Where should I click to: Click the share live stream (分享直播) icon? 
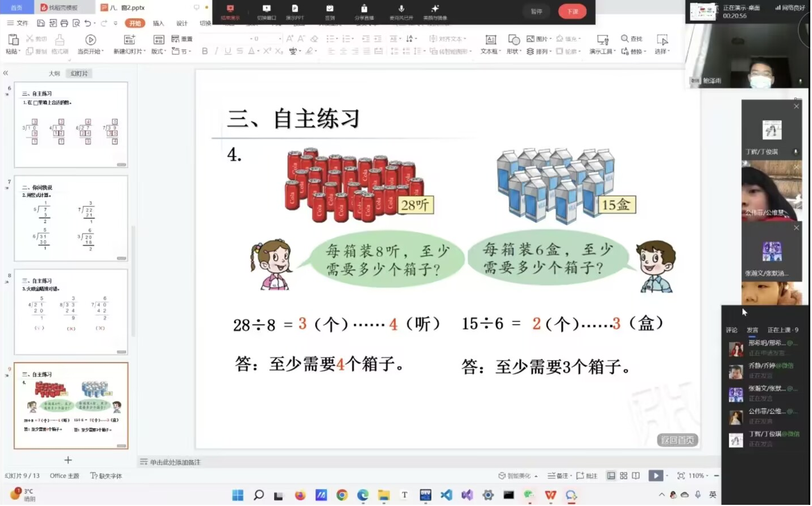[364, 9]
